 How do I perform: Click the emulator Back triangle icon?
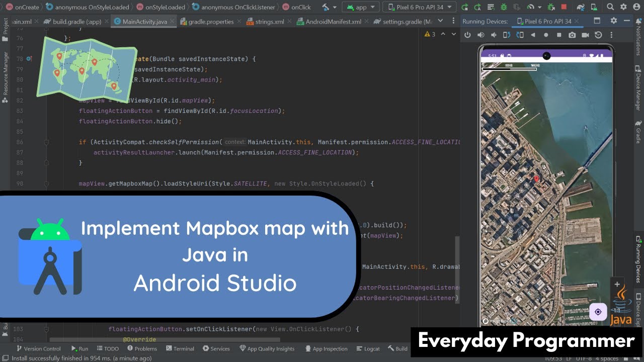[x=533, y=35]
